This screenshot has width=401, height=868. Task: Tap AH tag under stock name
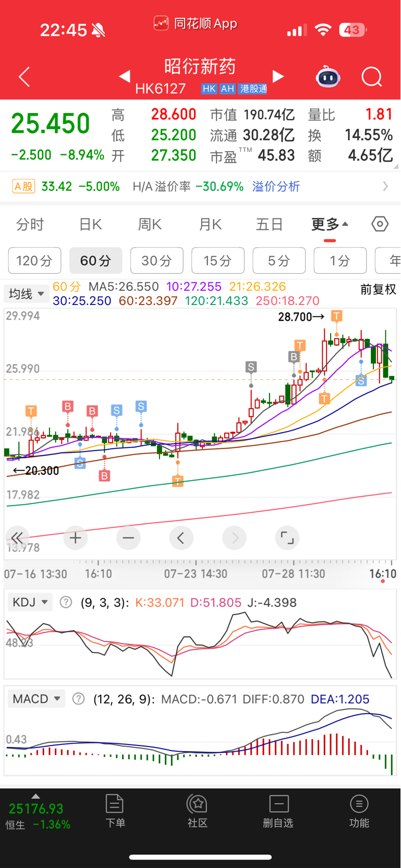point(227,89)
